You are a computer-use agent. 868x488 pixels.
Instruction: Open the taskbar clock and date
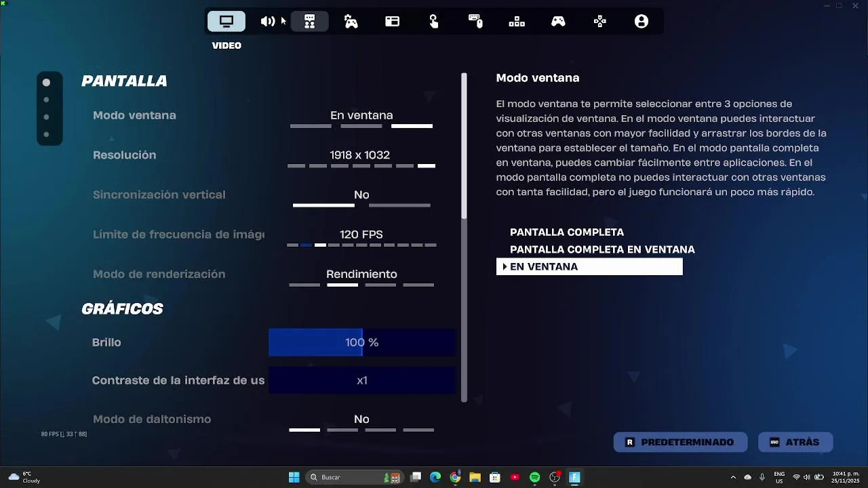[x=846, y=477]
